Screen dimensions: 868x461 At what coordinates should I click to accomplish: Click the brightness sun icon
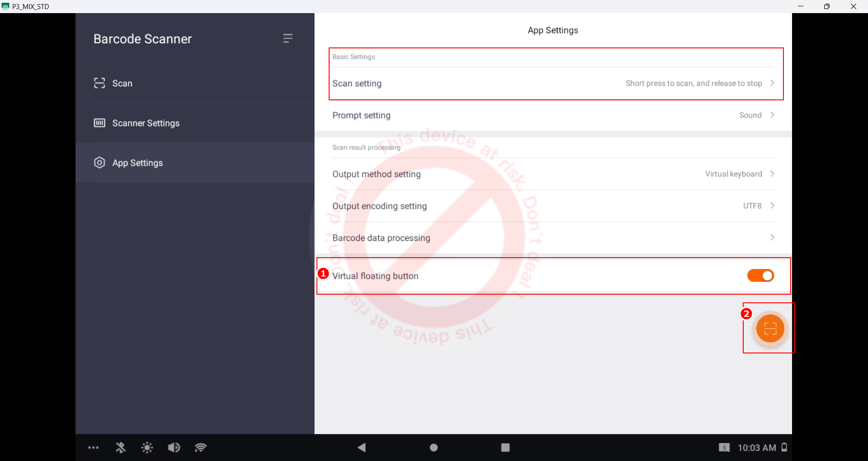pos(147,447)
